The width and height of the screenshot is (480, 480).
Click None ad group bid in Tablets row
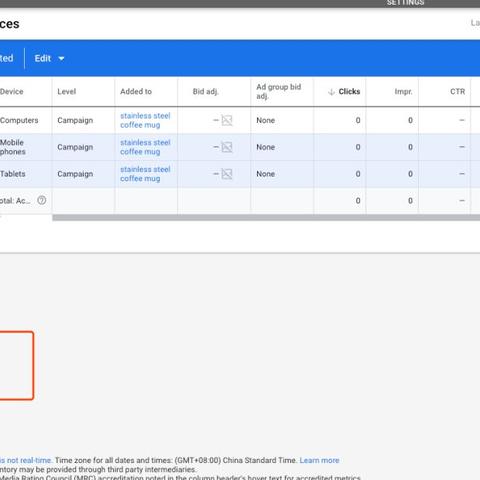(x=265, y=174)
